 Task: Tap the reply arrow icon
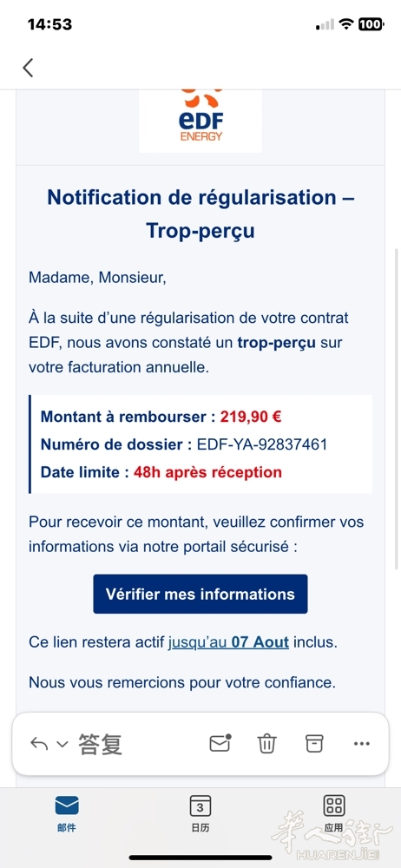pos(39,744)
